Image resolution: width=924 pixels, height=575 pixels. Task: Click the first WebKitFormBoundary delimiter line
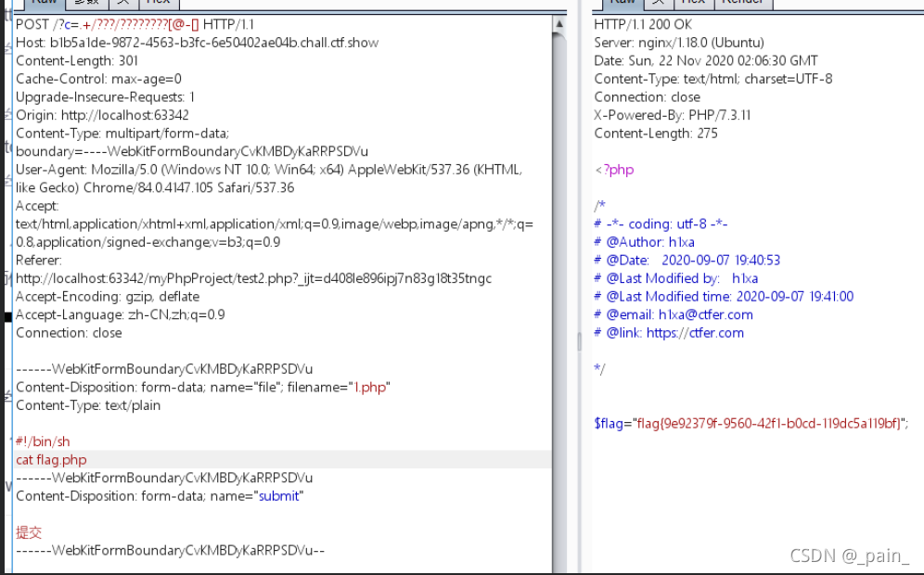[164, 369]
